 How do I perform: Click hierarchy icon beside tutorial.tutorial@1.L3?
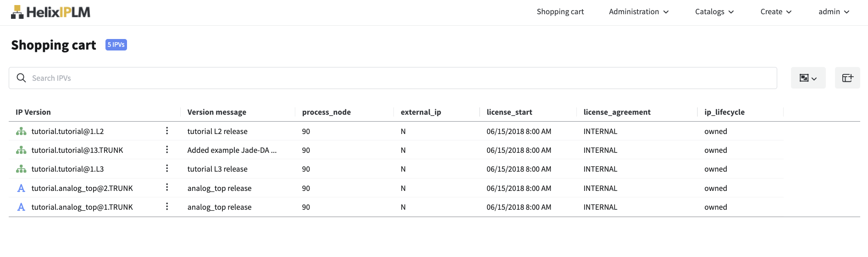21,169
